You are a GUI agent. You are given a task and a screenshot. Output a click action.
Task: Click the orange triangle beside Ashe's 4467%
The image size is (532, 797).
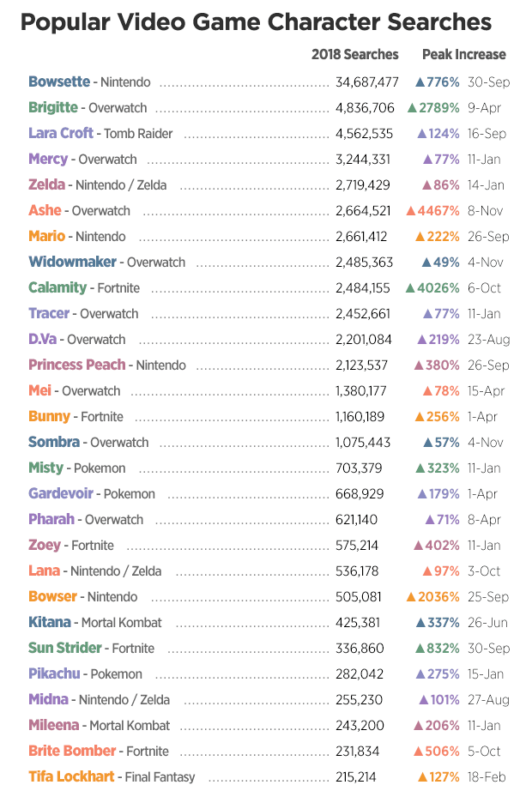tap(412, 211)
